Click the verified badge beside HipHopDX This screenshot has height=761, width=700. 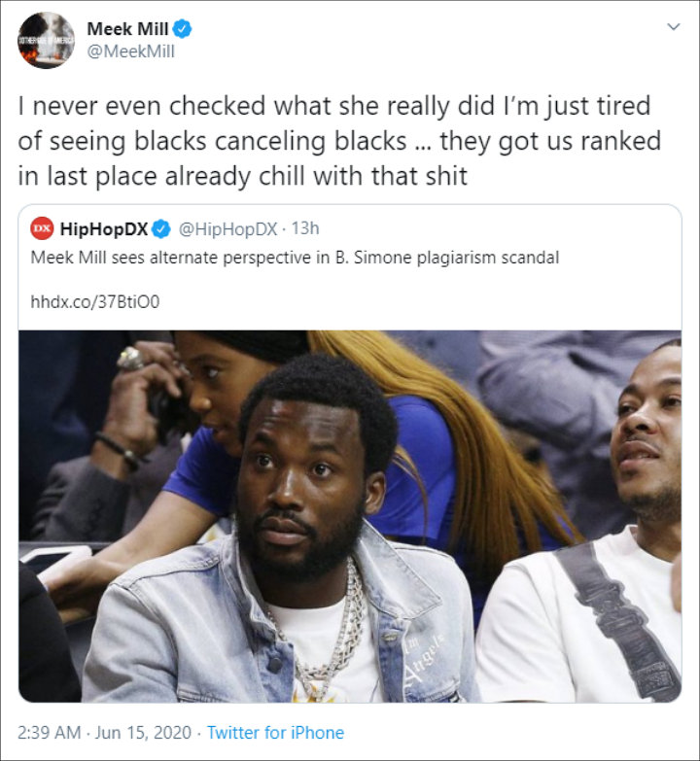(x=161, y=229)
